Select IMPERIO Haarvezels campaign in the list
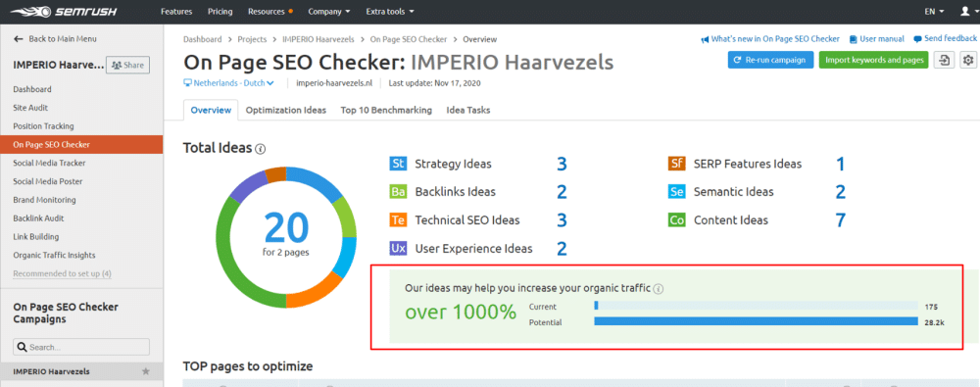 click(81, 371)
